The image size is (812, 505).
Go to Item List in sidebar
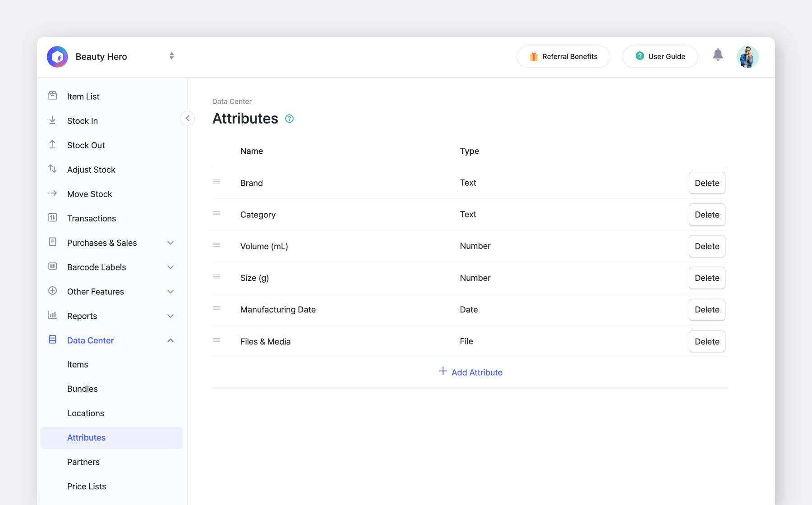coord(83,96)
